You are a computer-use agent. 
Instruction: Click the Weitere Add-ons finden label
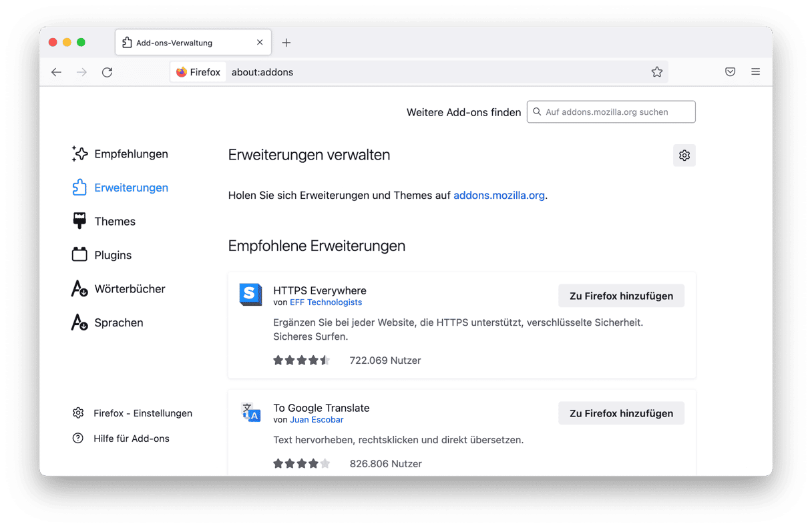(464, 112)
